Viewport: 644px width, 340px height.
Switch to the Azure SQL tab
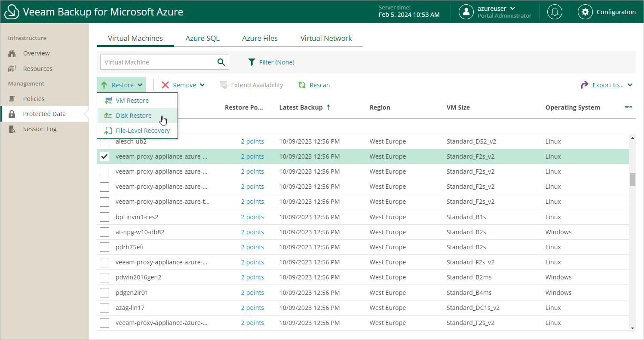click(202, 38)
